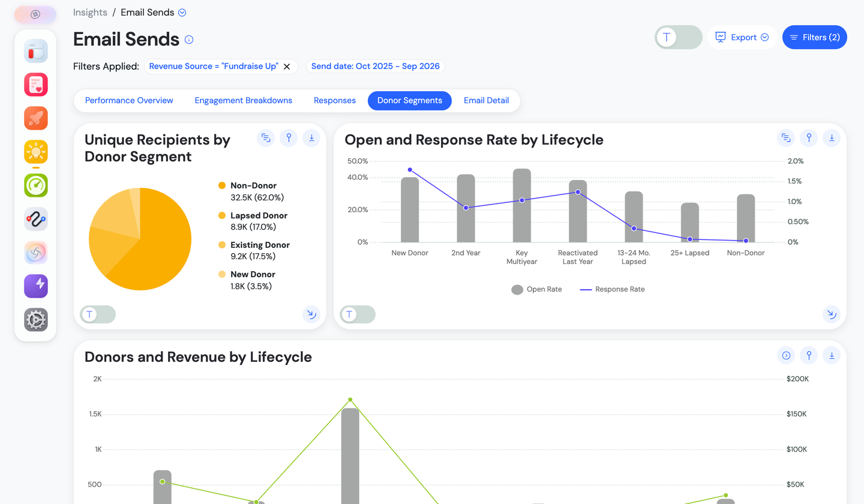Viewport: 864px width, 504px height.
Task: Click the Reactivated Last Year response rate point
Action: (x=578, y=192)
